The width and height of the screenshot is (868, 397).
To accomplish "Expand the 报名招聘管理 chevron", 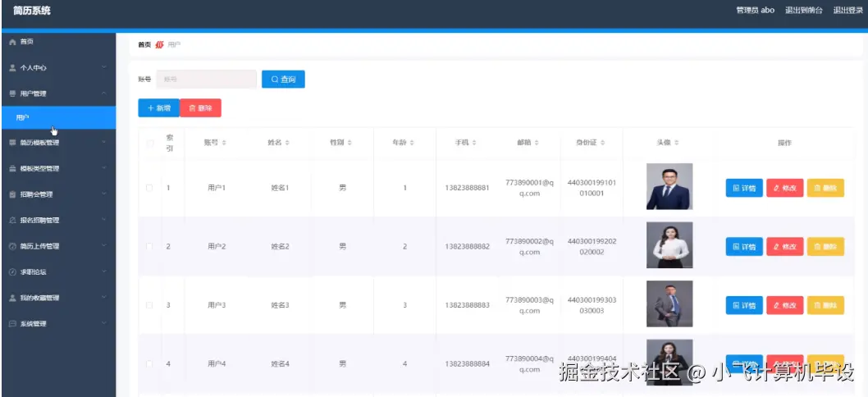I will point(104,221).
